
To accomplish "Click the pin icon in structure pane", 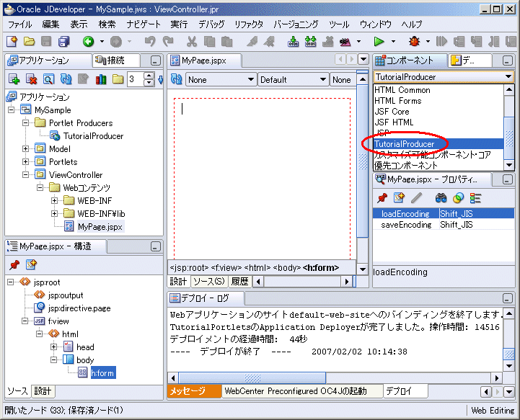I will pos(14,264).
